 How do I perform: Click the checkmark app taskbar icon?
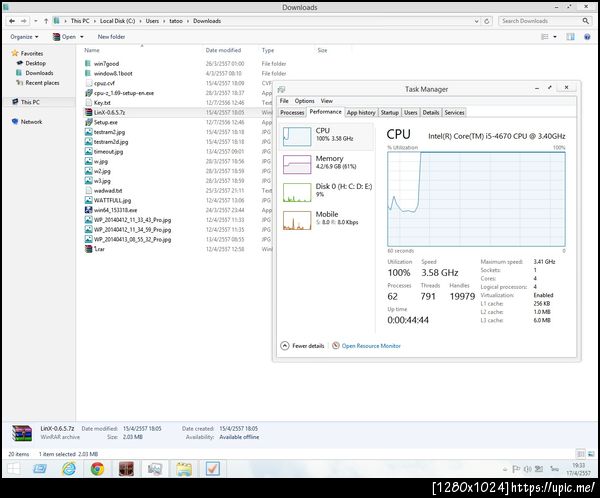(212, 469)
